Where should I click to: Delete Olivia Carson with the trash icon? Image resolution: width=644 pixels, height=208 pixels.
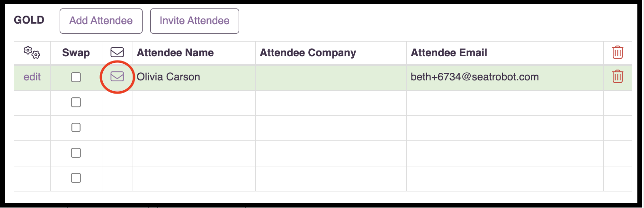point(617,77)
